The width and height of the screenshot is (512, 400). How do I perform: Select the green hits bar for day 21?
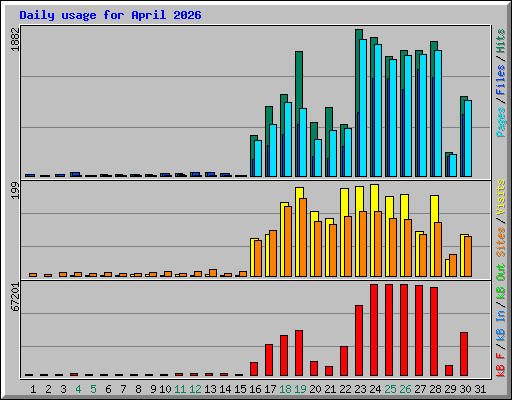click(329, 119)
